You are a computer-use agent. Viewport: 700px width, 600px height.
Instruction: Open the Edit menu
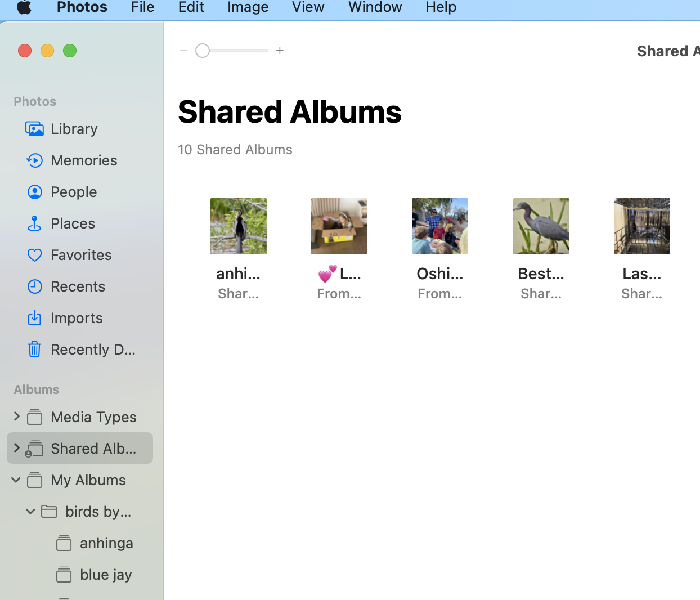click(x=191, y=7)
